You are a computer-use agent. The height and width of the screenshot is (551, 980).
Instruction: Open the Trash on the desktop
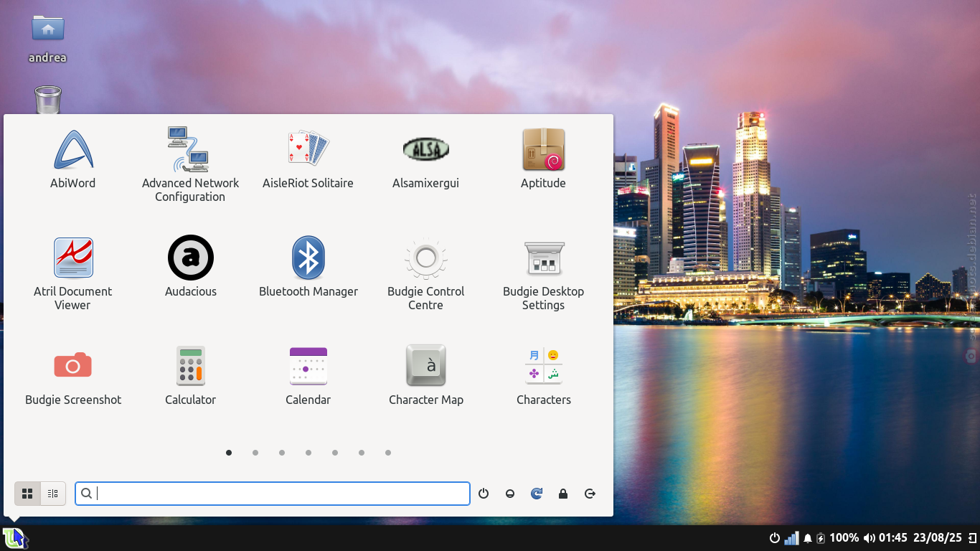[x=48, y=100]
